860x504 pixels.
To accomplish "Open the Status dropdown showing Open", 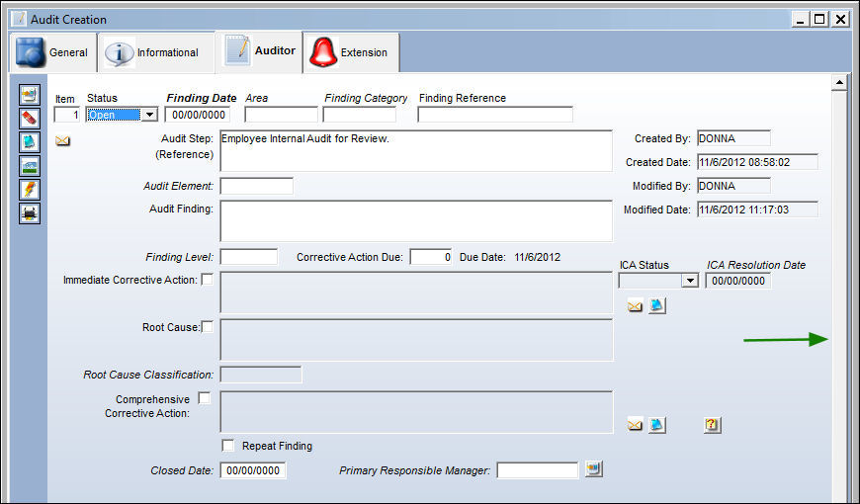I will click(149, 115).
